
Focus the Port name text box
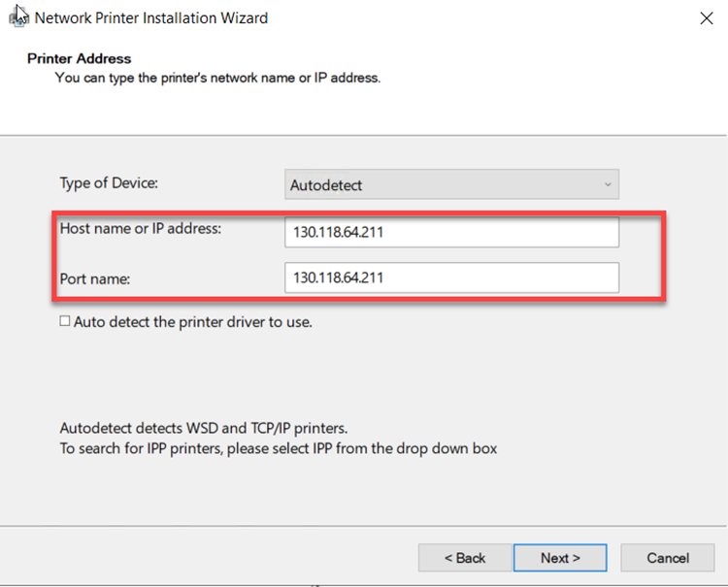tap(451, 277)
